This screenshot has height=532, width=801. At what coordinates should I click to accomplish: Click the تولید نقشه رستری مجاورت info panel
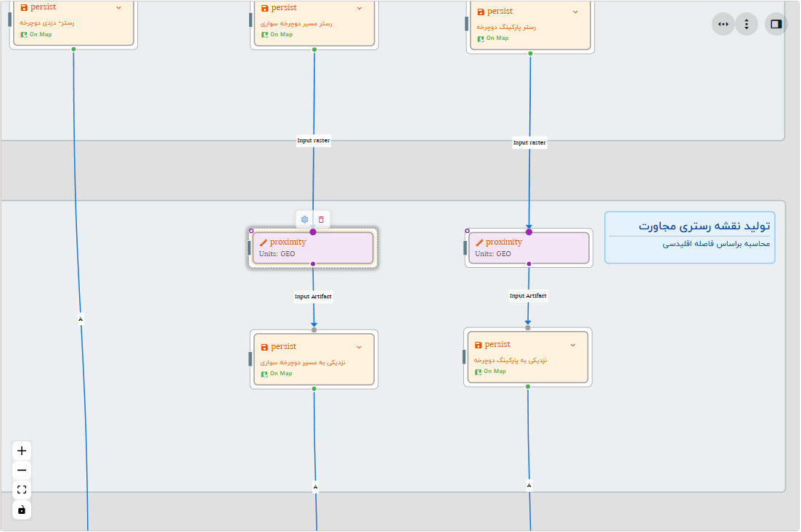tap(688, 237)
